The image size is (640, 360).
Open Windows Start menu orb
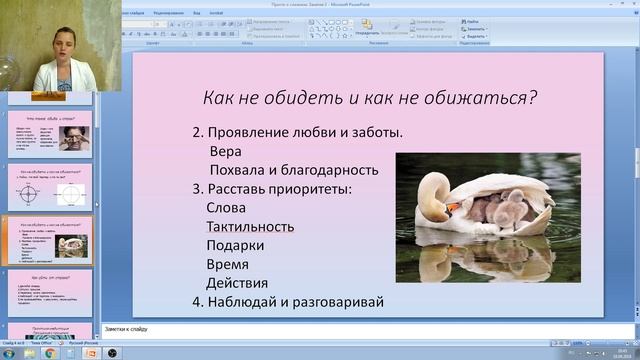pyautogui.click(x=9, y=353)
